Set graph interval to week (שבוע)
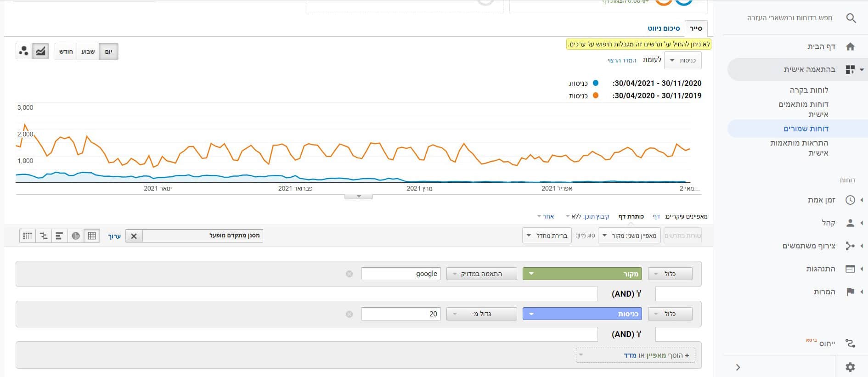 point(88,51)
